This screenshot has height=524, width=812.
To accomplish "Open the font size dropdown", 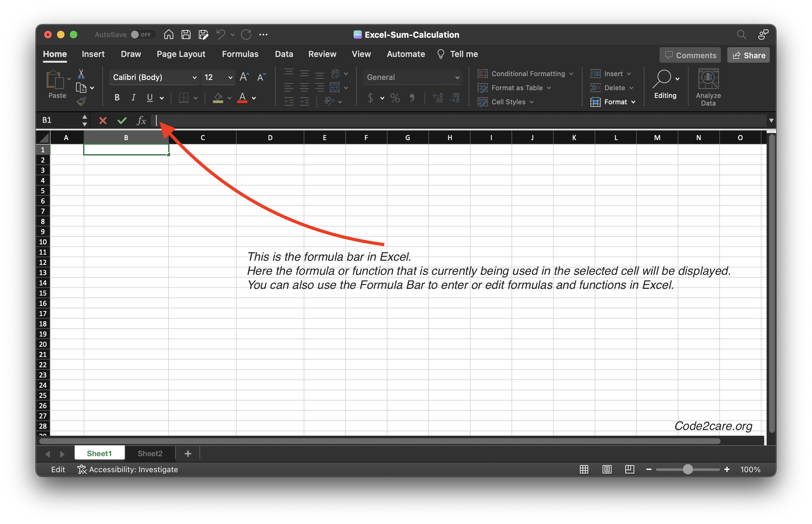I will point(218,77).
